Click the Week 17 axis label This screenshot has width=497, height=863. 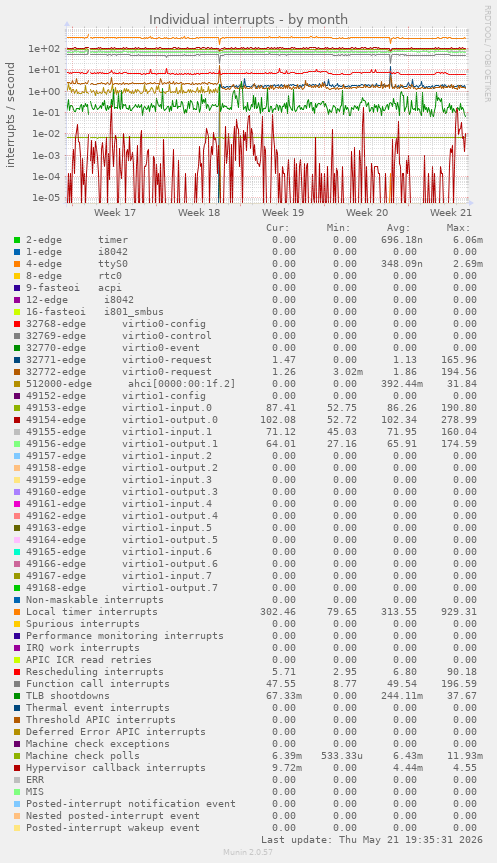(115, 212)
